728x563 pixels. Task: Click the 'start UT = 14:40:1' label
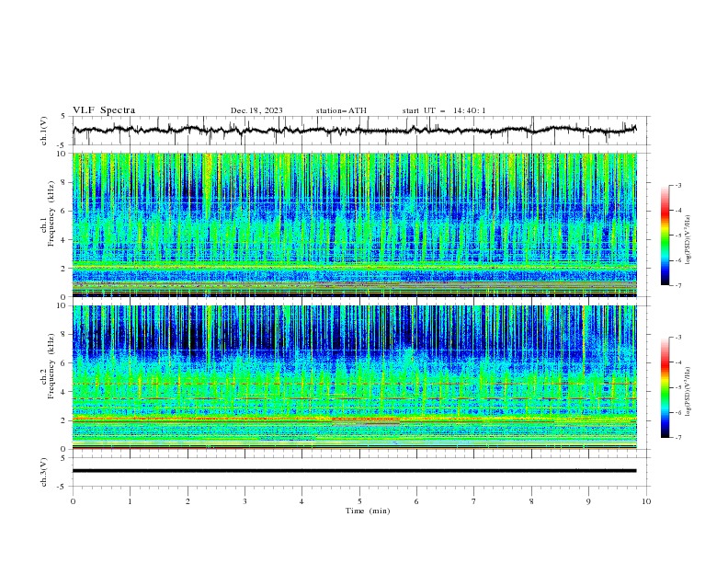(x=444, y=110)
